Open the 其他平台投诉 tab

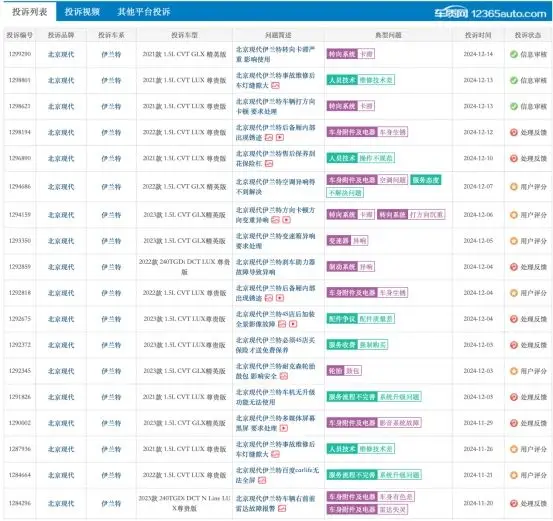[144, 12]
